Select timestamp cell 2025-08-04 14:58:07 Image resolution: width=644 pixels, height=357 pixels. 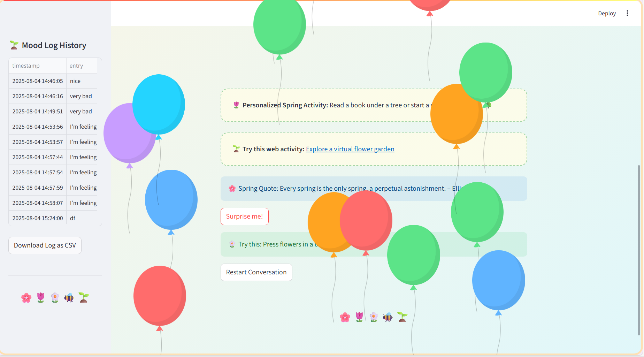click(x=37, y=203)
